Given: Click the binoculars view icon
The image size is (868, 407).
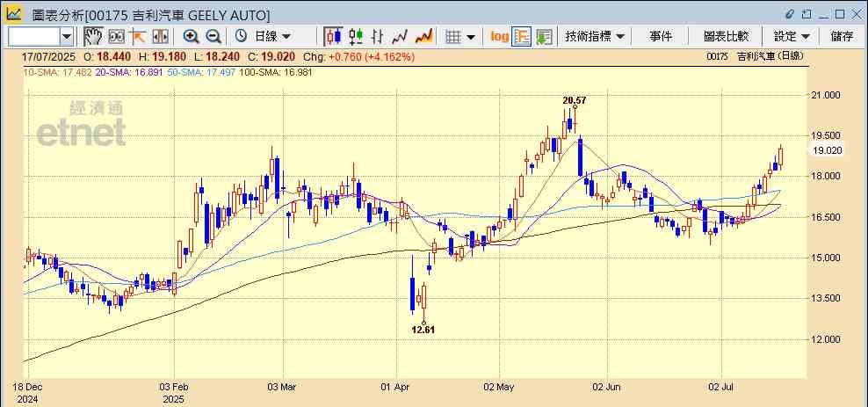Looking at the screenshot, I should [x=116, y=37].
